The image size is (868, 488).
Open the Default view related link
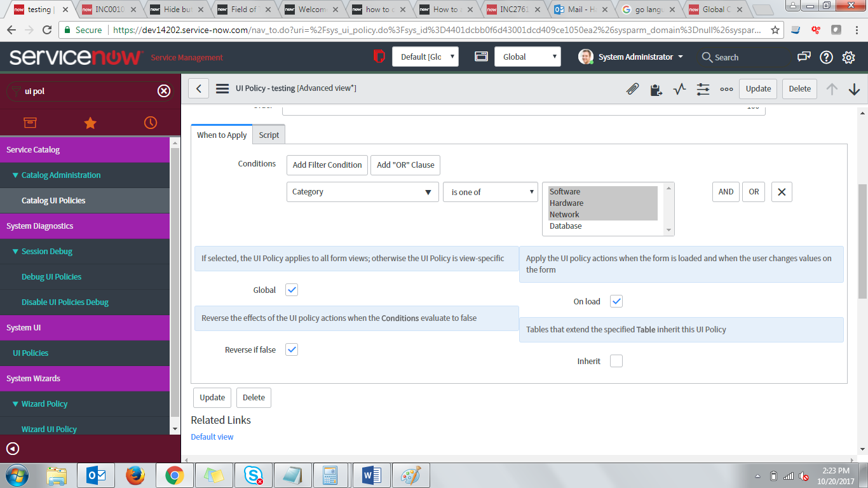coord(212,437)
